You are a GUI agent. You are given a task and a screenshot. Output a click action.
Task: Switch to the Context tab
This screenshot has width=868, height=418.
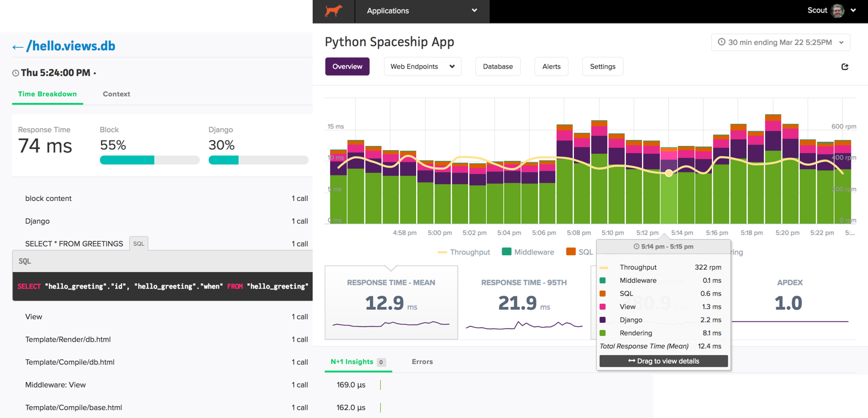click(x=117, y=94)
